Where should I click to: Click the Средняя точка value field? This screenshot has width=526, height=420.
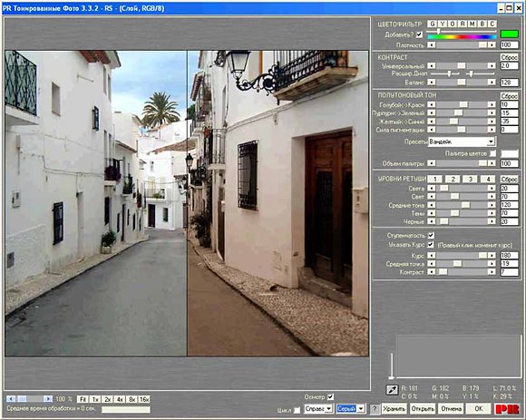[x=510, y=264]
